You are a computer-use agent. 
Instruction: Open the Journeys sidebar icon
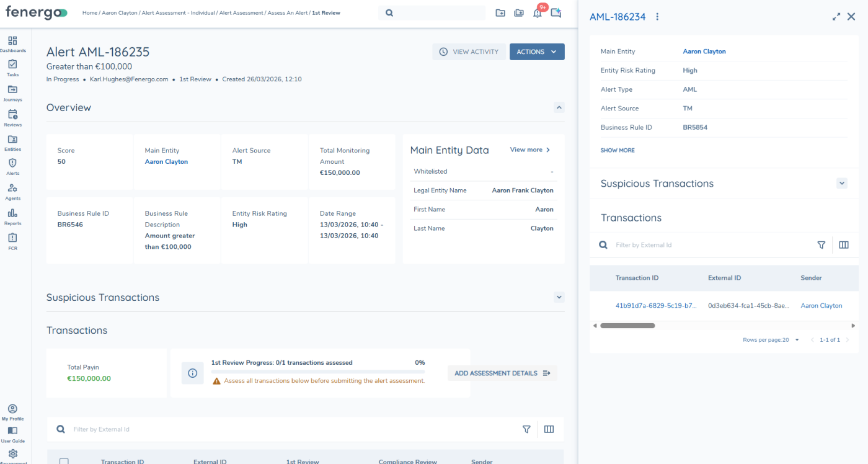(12, 92)
